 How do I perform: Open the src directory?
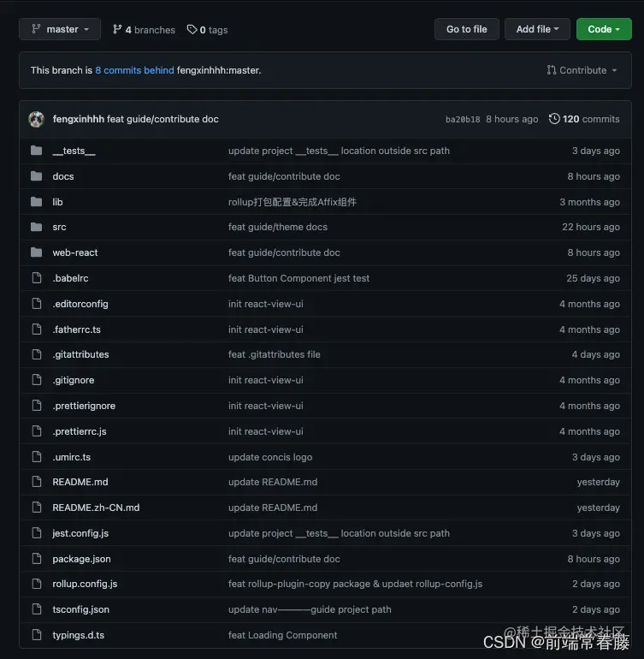(x=59, y=227)
